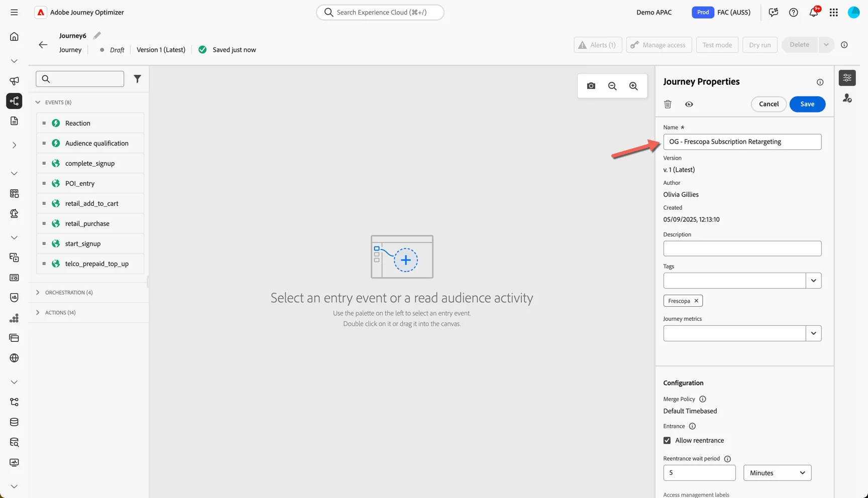Click the Description input field
868x498 pixels.
point(742,248)
